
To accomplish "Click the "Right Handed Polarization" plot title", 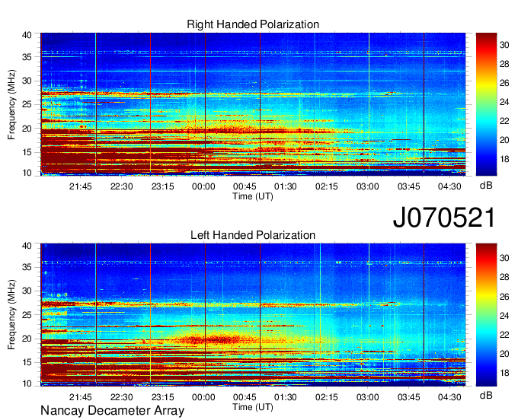I will [x=253, y=24].
